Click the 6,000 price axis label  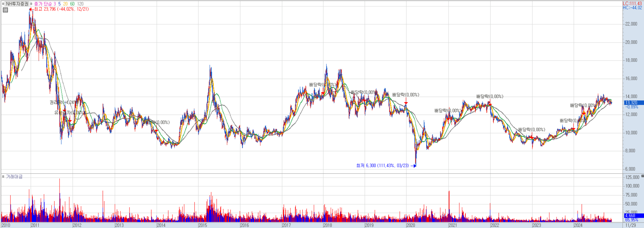click(630, 169)
